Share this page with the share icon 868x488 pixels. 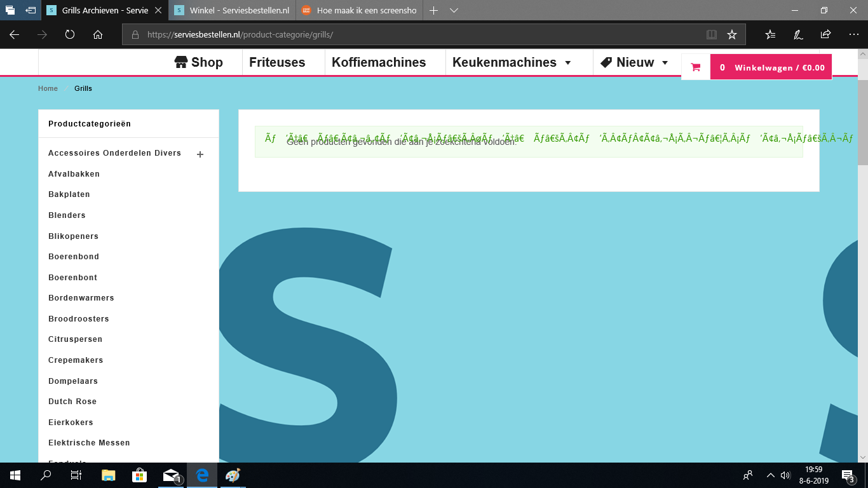[x=825, y=34]
